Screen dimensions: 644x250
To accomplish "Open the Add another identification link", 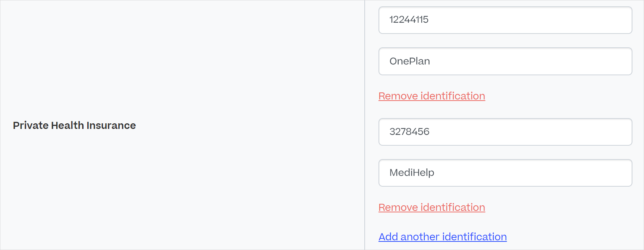I will pos(443,237).
